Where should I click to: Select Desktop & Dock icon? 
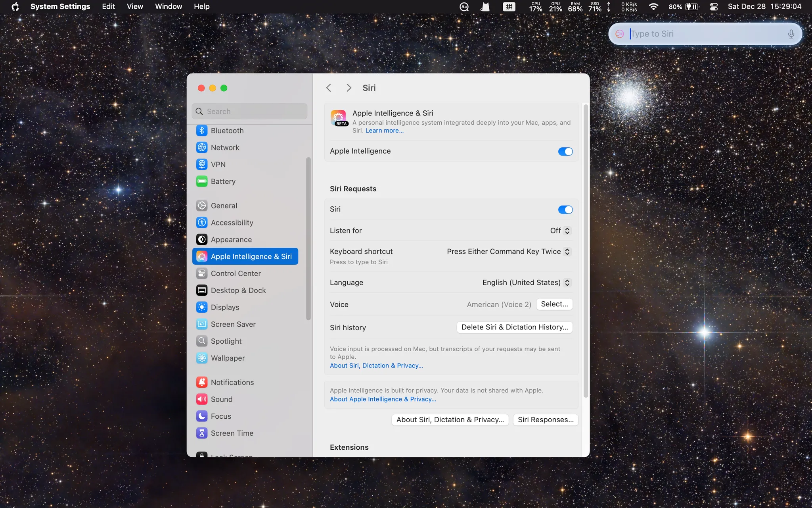point(202,291)
